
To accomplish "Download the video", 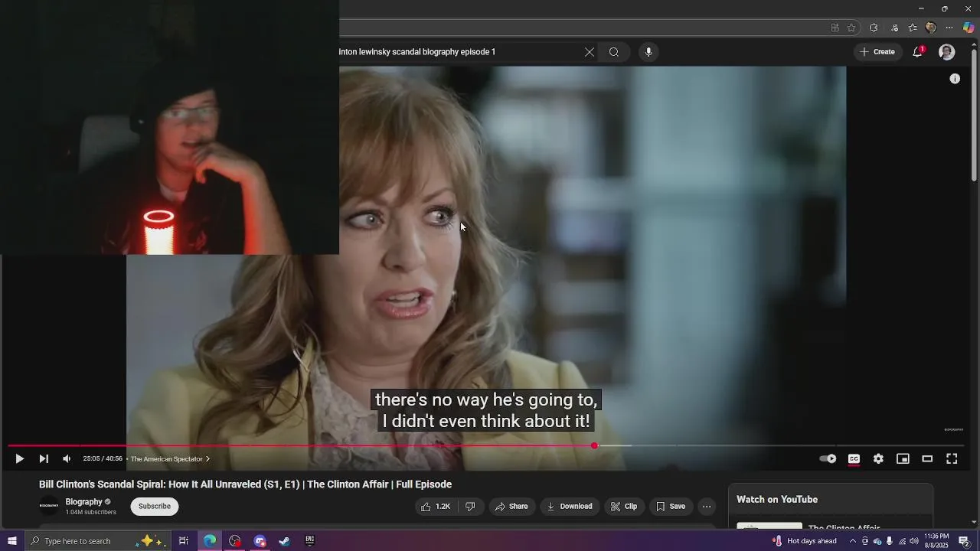I will point(570,507).
